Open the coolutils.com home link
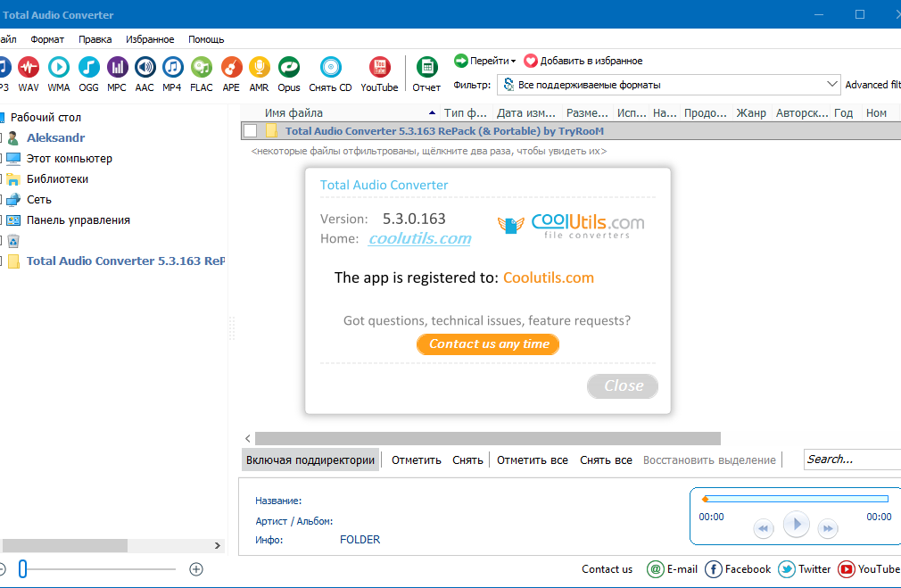The height and width of the screenshot is (588, 901). click(419, 238)
